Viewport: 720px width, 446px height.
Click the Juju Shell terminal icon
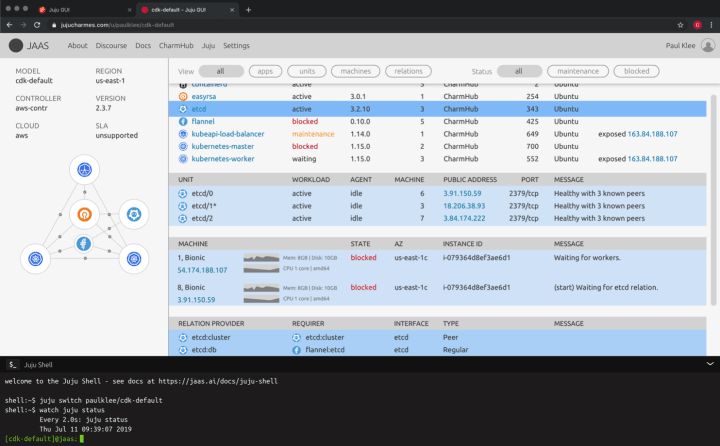pyautogui.click(x=12, y=364)
